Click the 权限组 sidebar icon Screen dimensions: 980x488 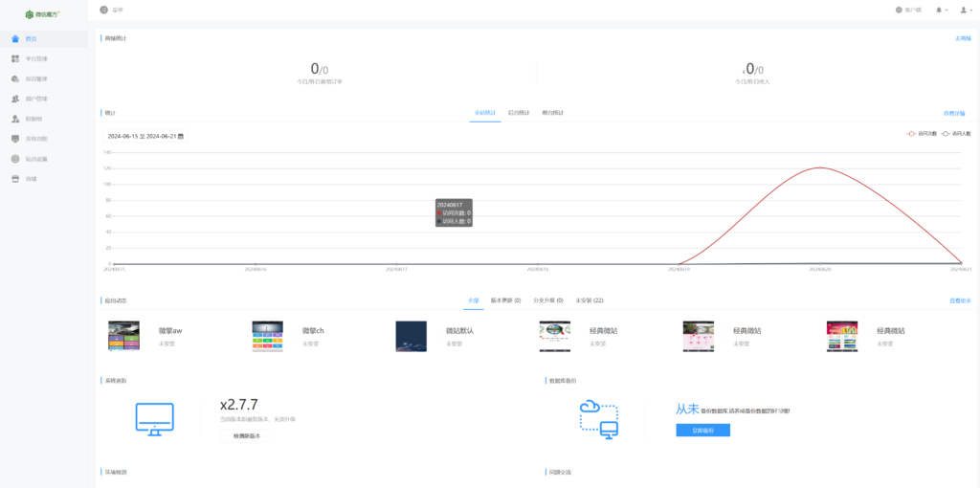pos(14,119)
